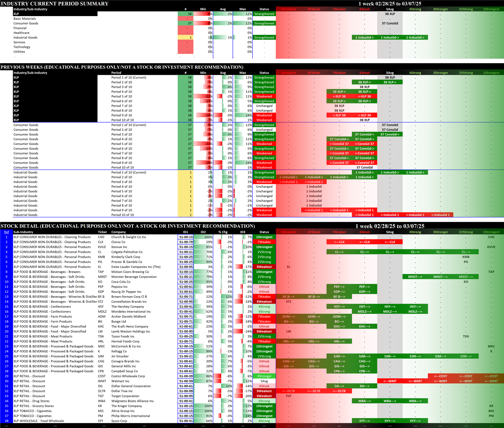Select Period 5 of 10 XLP Weakened status
Viewport: 504px width, 428px height.
click(x=264, y=97)
